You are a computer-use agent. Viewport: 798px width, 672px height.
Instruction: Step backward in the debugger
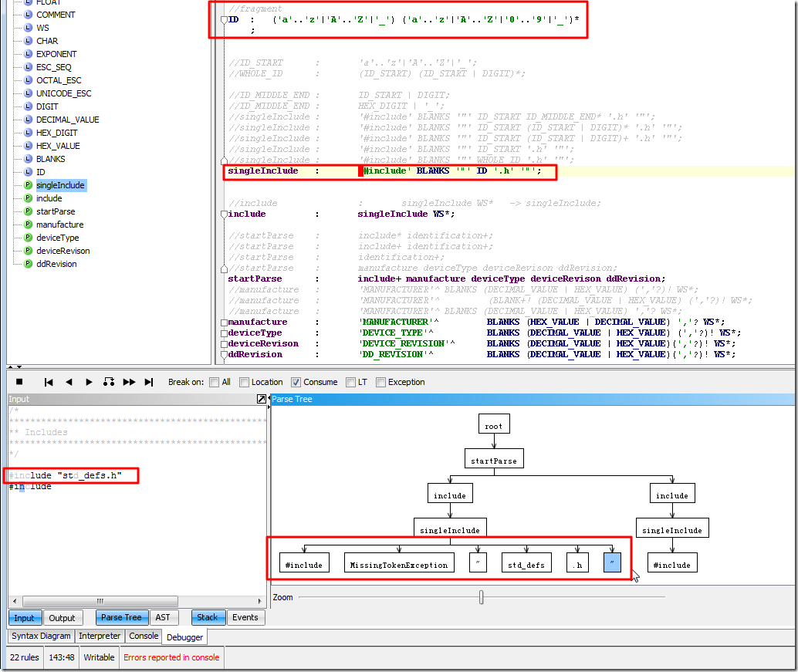(x=69, y=382)
